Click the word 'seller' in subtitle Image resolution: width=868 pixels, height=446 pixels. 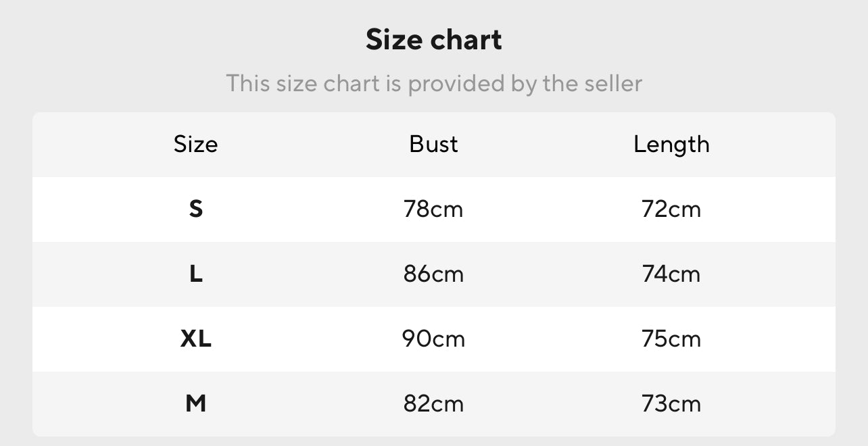click(x=612, y=84)
